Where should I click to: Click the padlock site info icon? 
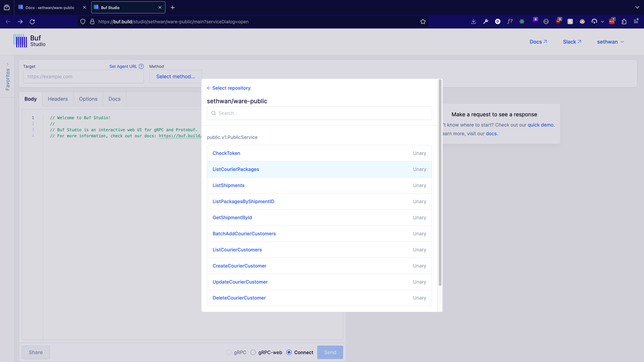(92, 22)
